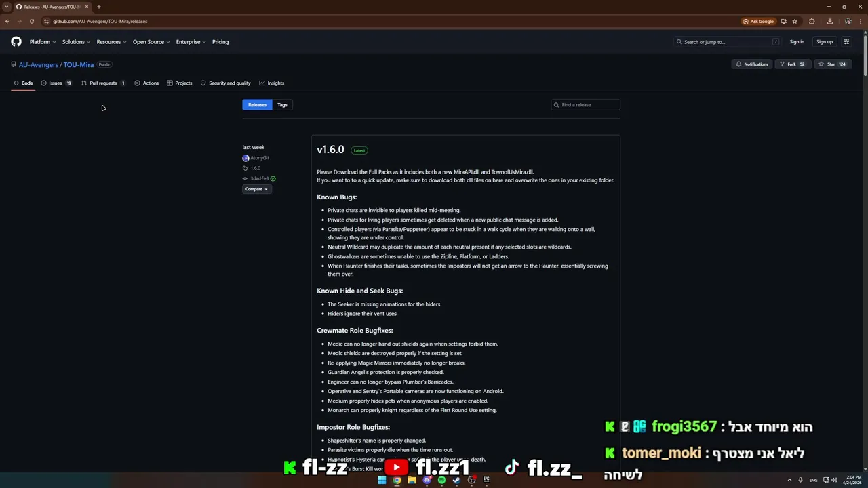
Task: Open the AU-Avengers owner link
Action: (39, 65)
